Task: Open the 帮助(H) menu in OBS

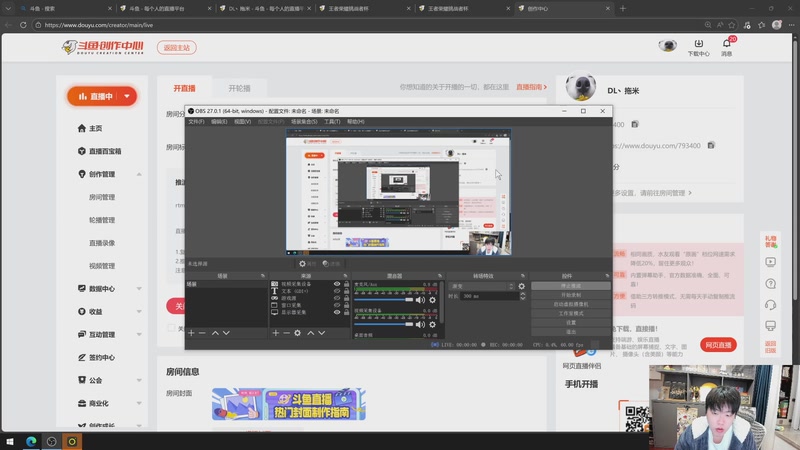Action: [356, 121]
